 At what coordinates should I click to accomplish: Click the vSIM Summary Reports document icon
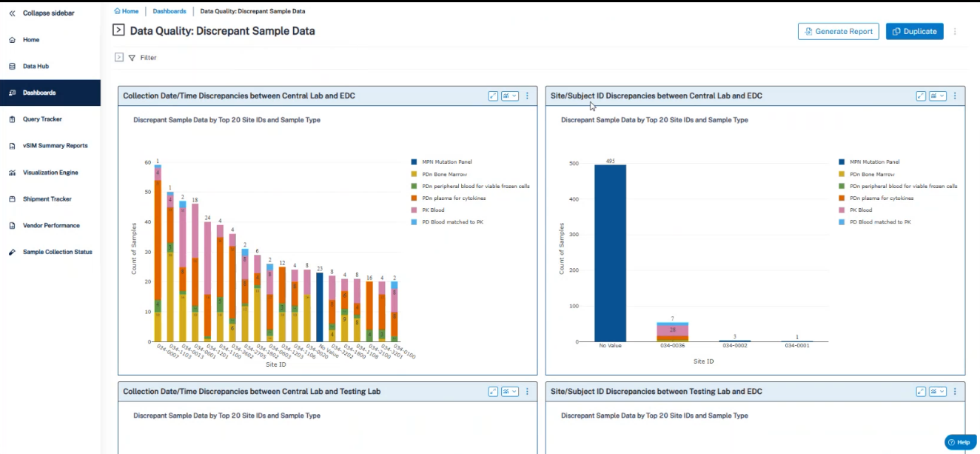[x=12, y=146]
